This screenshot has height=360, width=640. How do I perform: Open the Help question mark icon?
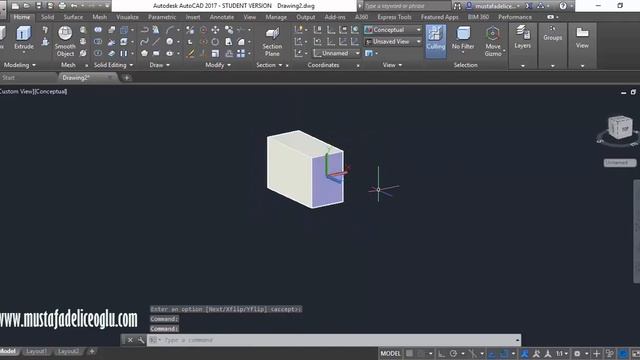tap(563, 6)
